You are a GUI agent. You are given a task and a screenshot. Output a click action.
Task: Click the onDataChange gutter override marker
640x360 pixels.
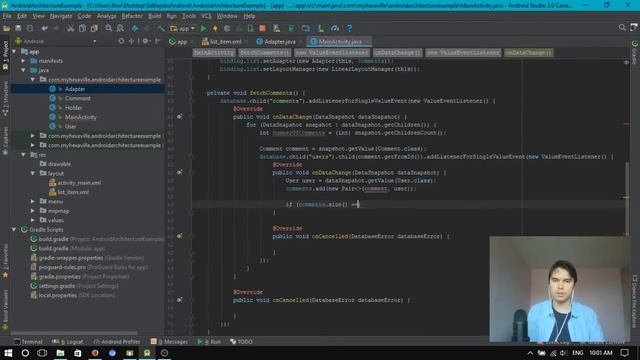[180, 117]
